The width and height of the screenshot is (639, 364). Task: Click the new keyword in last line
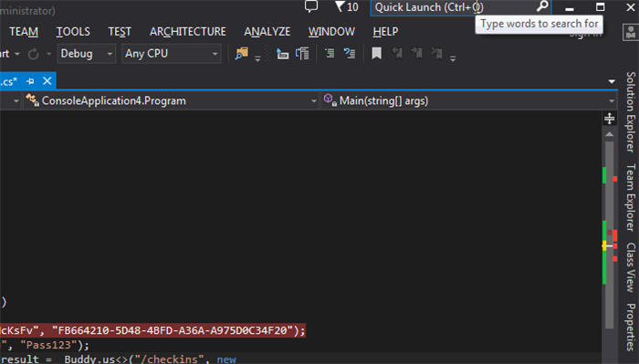point(226,359)
